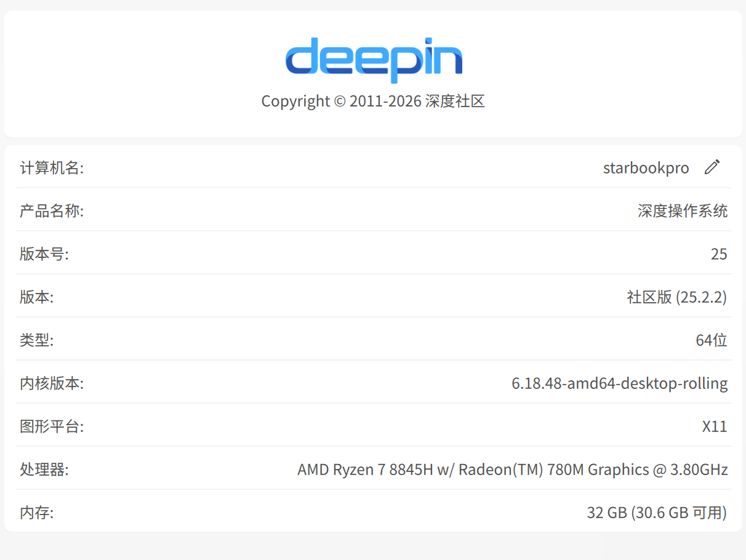Click the deepin logo
Screen dimensions: 746x560
(x=374, y=60)
